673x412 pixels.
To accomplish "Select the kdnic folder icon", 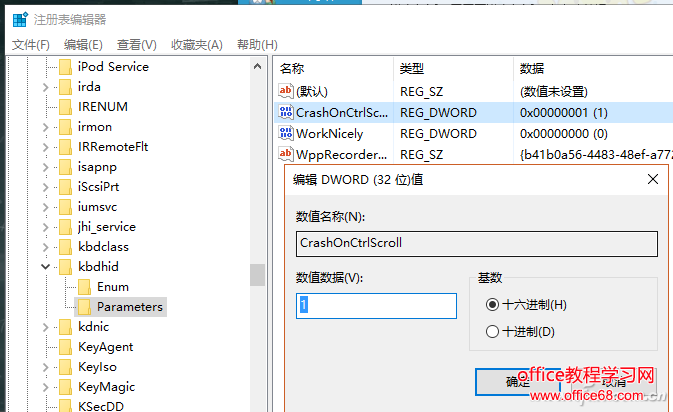I will pos(65,327).
